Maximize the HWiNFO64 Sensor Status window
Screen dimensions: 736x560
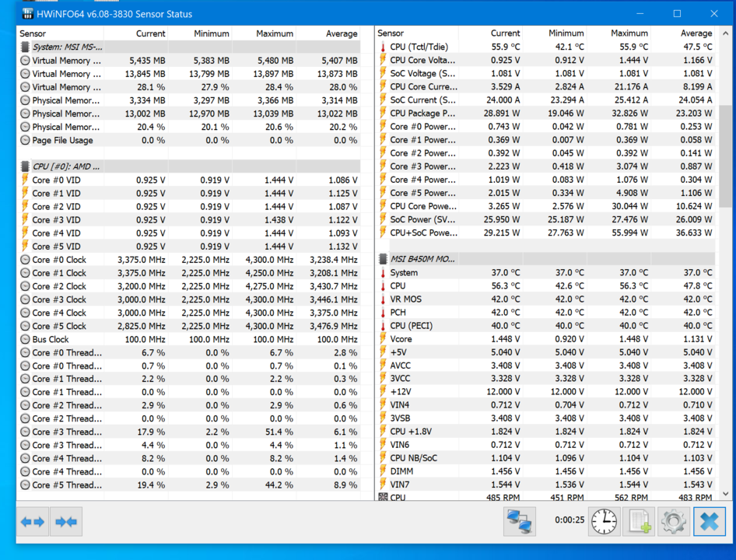[677, 14]
